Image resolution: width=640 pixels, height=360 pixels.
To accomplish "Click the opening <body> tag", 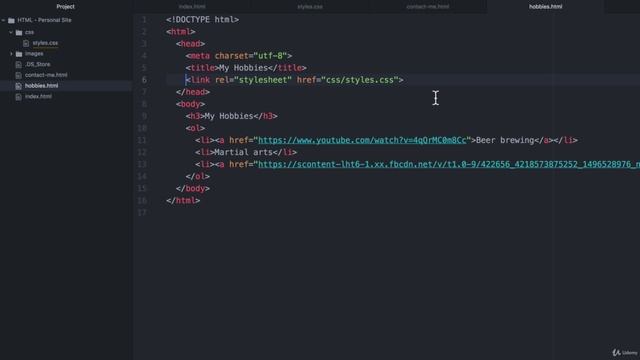I will point(190,104).
